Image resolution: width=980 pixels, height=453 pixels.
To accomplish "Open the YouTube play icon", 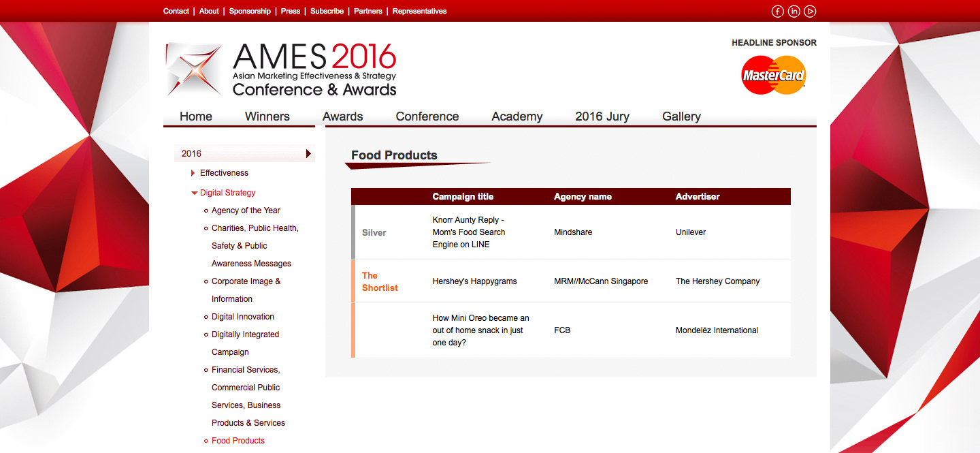I will coord(810,11).
